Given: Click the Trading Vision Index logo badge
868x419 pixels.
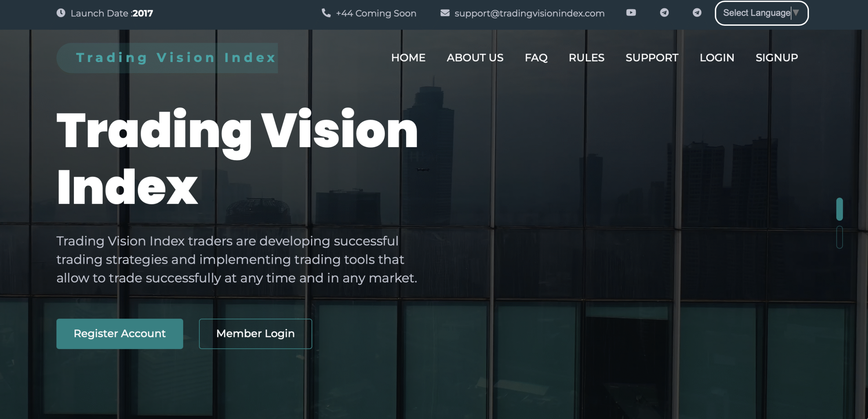Looking at the screenshot, I should tap(167, 58).
